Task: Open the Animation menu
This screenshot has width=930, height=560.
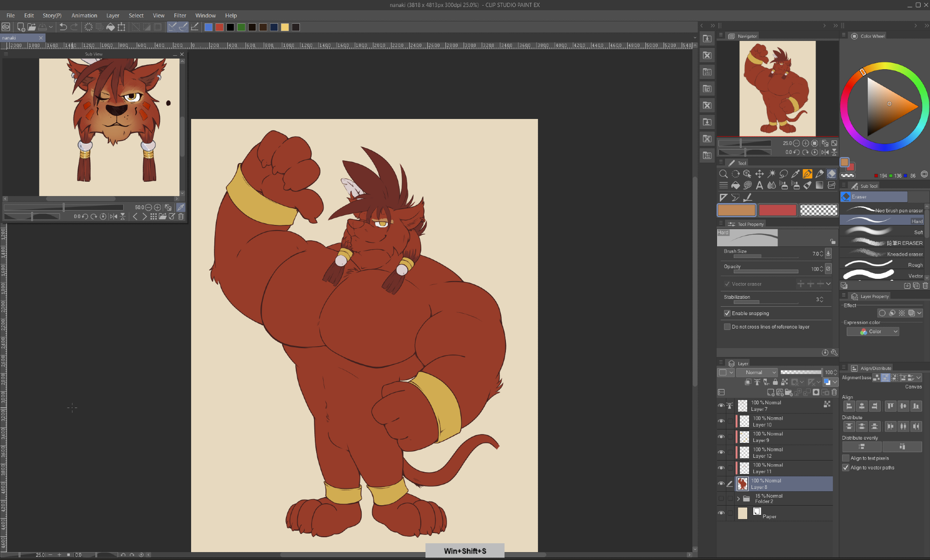Action: click(84, 15)
